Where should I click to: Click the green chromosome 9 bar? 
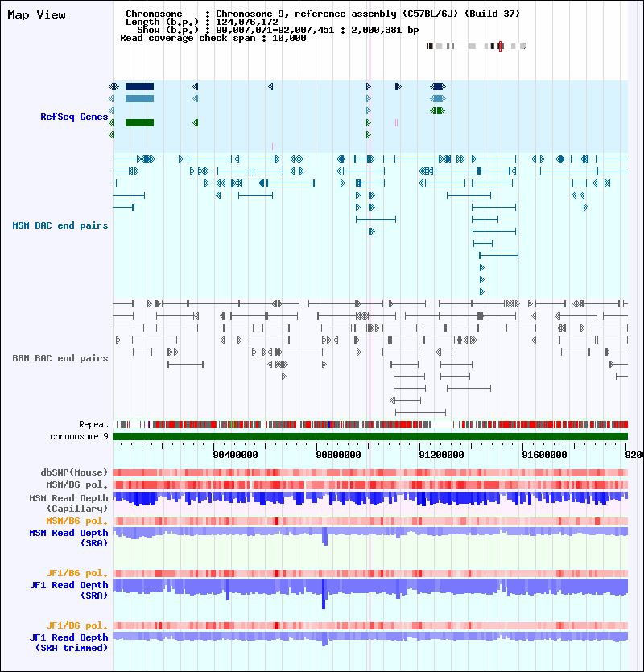point(370,437)
